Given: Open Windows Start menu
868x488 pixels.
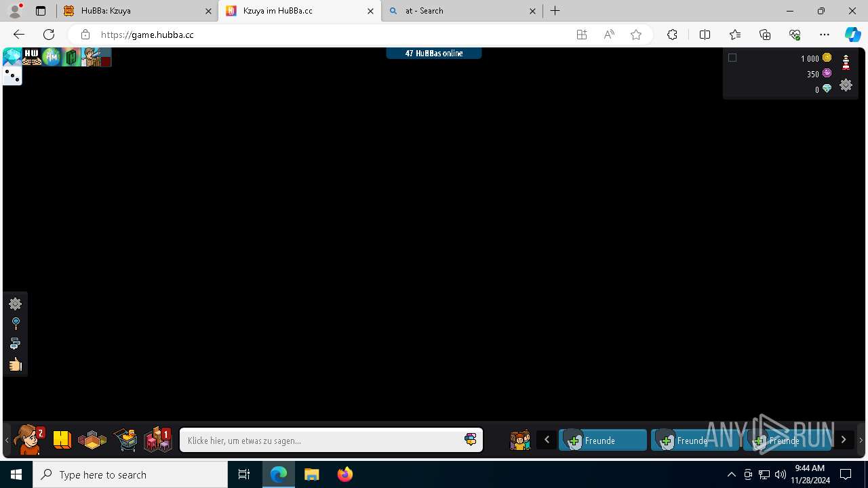Looking at the screenshot, I should click(x=16, y=474).
